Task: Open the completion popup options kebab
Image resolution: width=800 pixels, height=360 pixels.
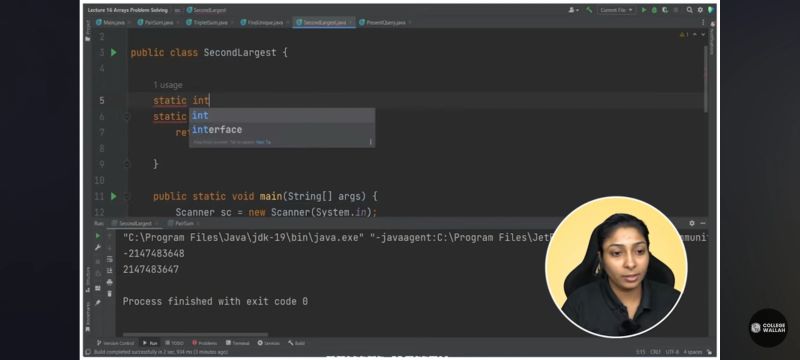Action: click(370, 142)
